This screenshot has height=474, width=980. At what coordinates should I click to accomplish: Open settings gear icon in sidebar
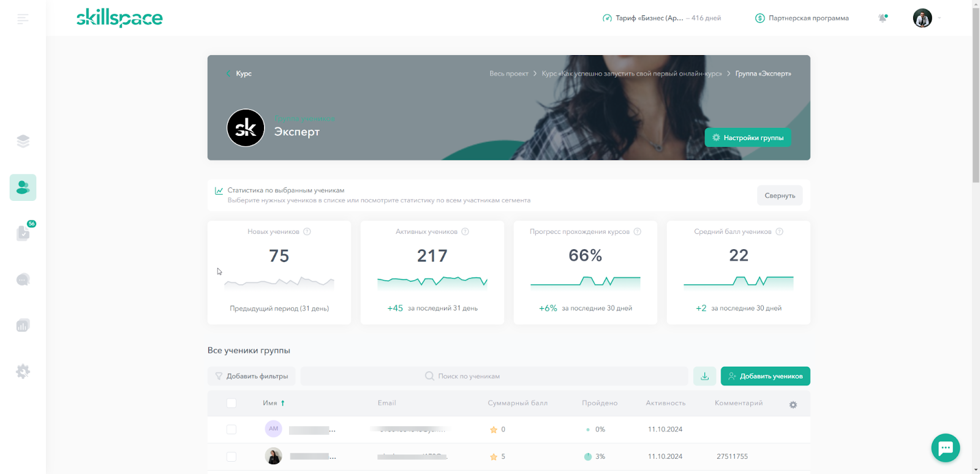click(23, 371)
